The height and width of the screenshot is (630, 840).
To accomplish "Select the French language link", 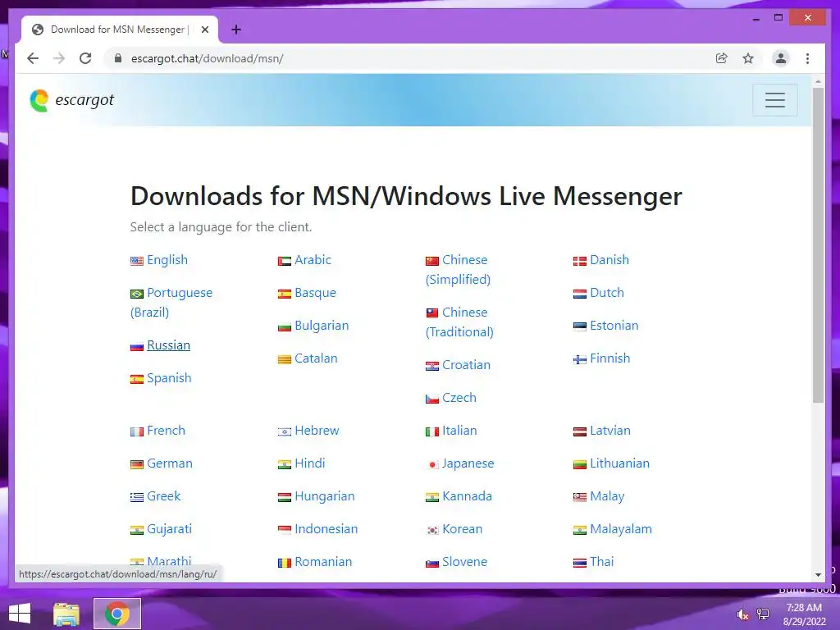I will click(166, 430).
